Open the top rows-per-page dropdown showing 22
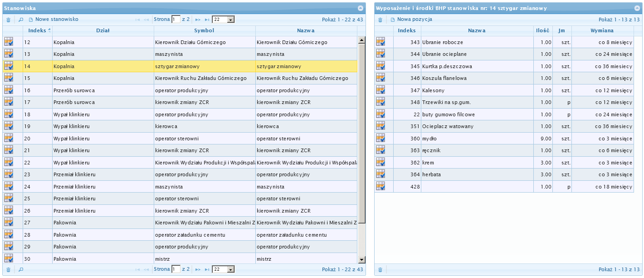This screenshot has width=644, height=278. click(223, 20)
